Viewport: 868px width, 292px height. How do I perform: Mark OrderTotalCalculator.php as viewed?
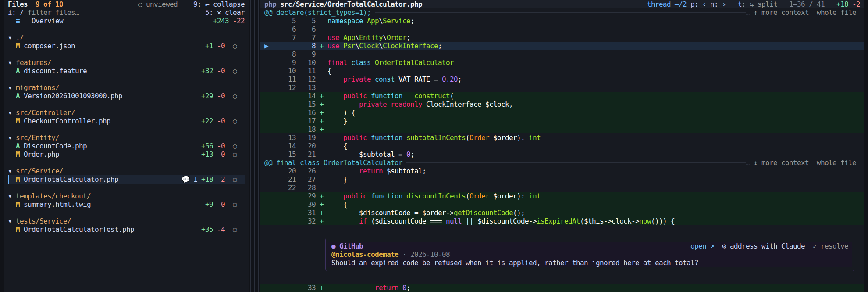[x=235, y=180]
